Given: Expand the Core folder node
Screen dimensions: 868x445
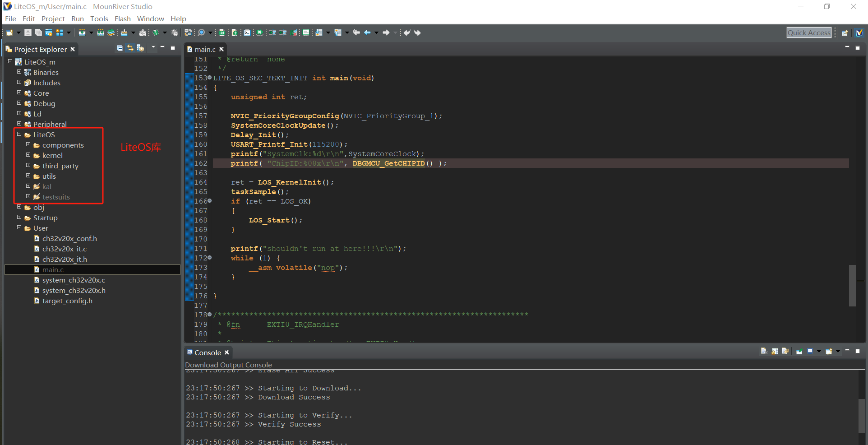Looking at the screenshot, I should click(19, 93).
